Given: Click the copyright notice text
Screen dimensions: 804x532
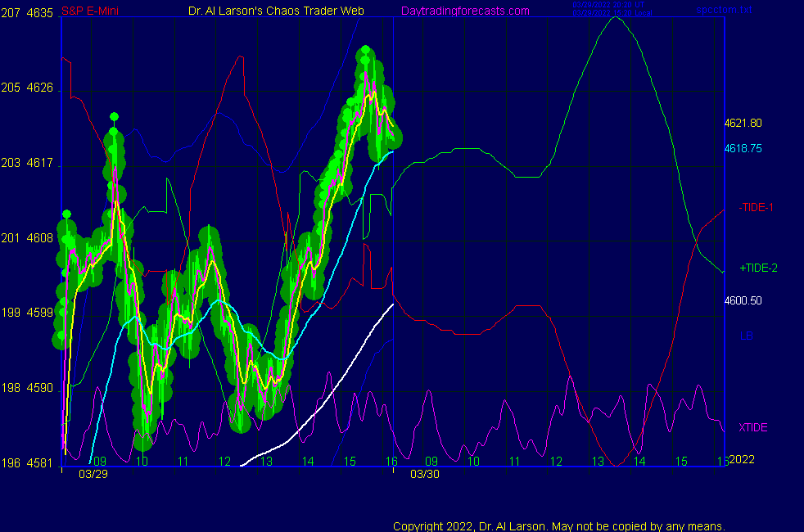Looking at the screenshot, I should click(559, 526).
